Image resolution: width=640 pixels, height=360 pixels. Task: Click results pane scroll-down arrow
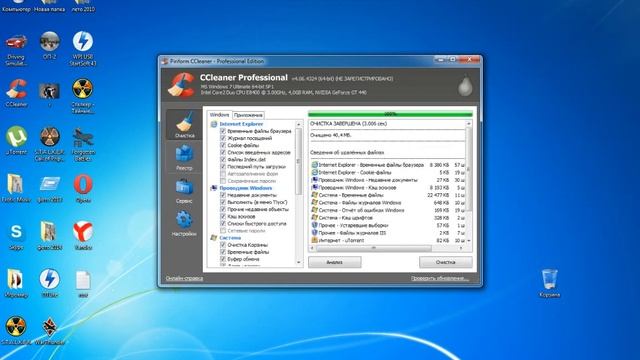(x=468, y=241)
